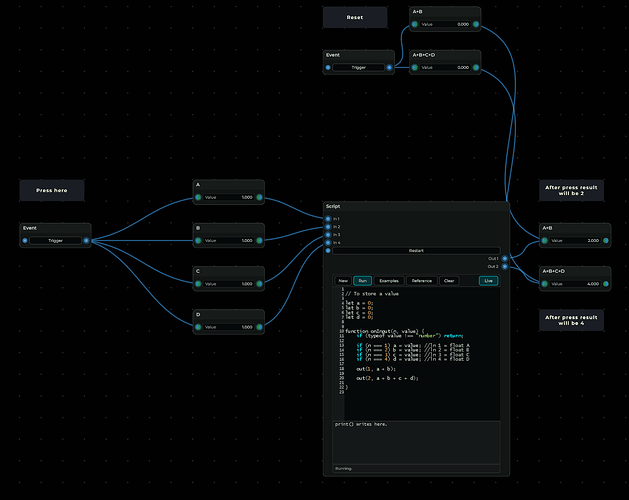Click the Trigger button on top Event node
The height and width of the screenshot is (500, 629).
coord(359,67)
